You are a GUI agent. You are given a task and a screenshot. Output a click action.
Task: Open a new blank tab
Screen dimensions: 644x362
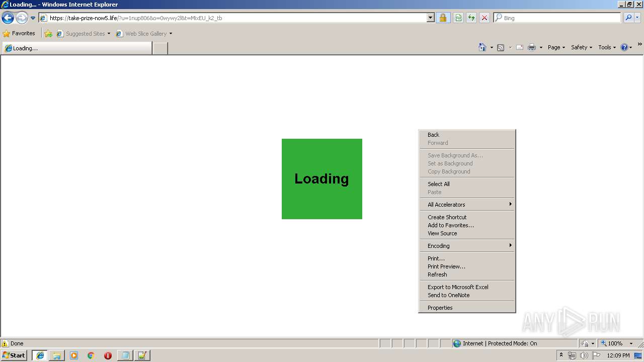(160, 48)
